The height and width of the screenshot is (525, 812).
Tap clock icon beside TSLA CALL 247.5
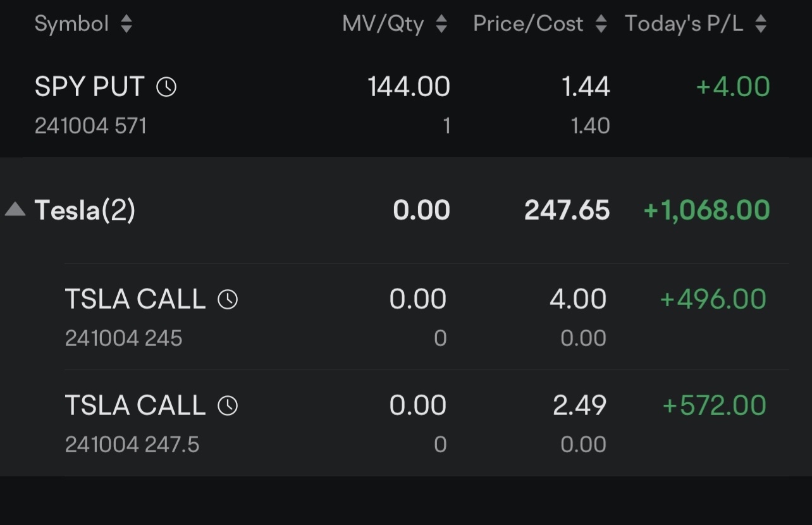(228, 405)
